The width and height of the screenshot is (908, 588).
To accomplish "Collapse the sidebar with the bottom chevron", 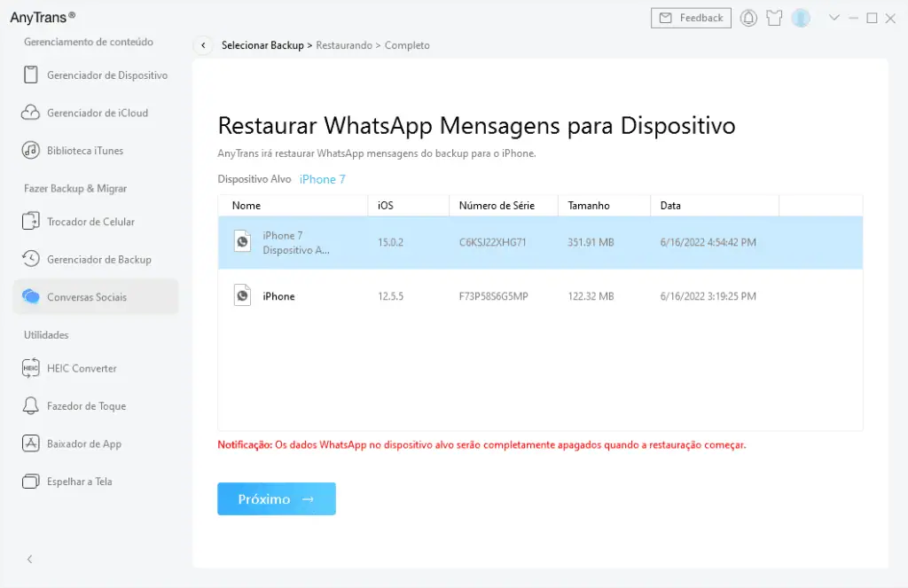I will pyautogui.click(x=29, y=559).
